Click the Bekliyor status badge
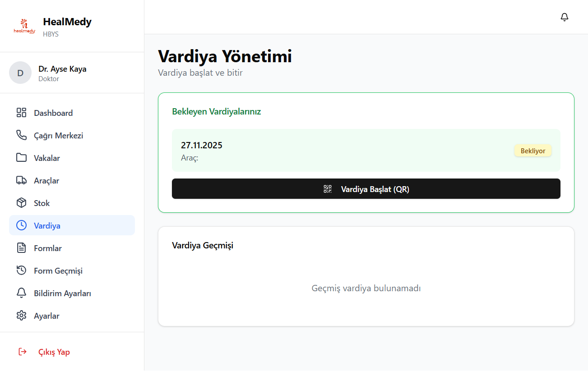The image size is (588, 371). pos(532,150)
